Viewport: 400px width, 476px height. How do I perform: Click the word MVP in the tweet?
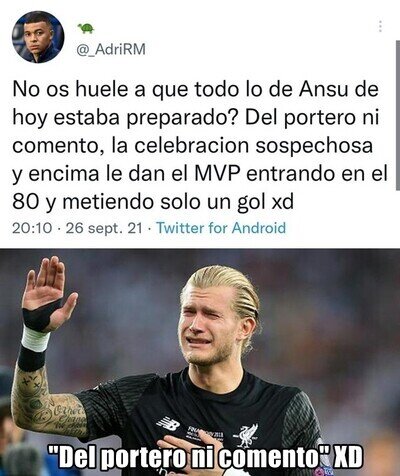(x=218, y=174)
